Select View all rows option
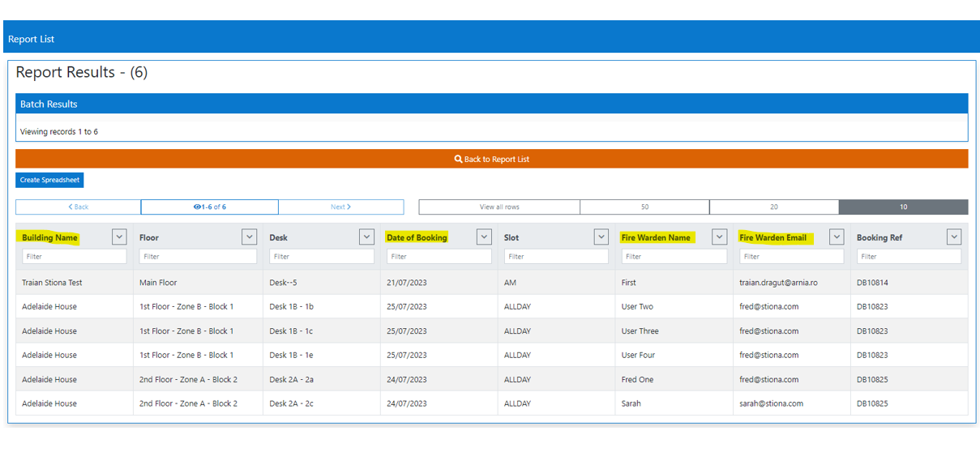The image size is (980, 452). coord(499,207)
